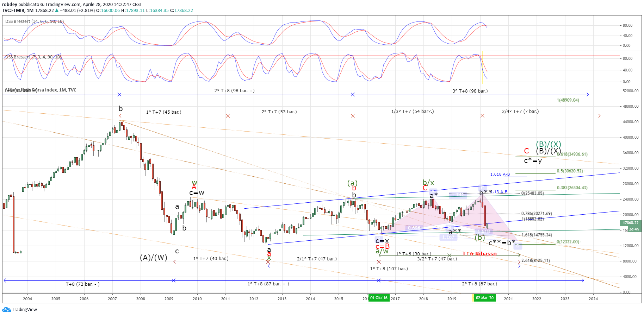644x316 pixels.
Task: Click the Fibonacci level 2.618(8125.11)
Action: tap(535, 261)
